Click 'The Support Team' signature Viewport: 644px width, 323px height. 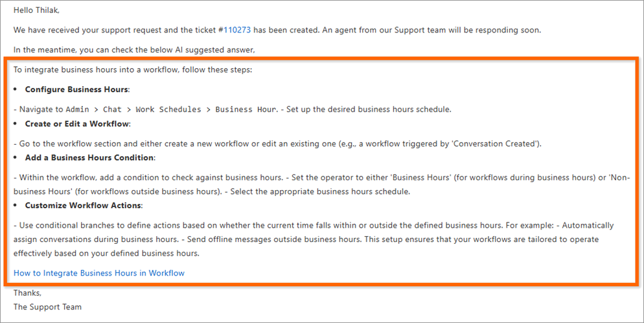[x=48, y=307]
